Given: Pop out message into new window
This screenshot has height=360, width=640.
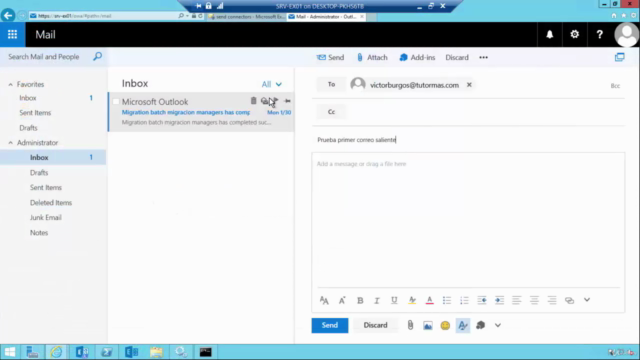Looking at the screenshot, I should 620,58.
